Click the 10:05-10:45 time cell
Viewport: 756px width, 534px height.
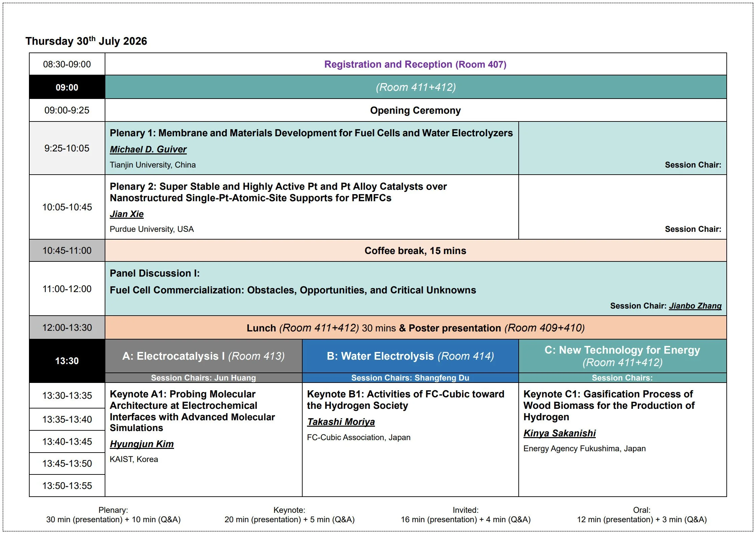point(67,207)
